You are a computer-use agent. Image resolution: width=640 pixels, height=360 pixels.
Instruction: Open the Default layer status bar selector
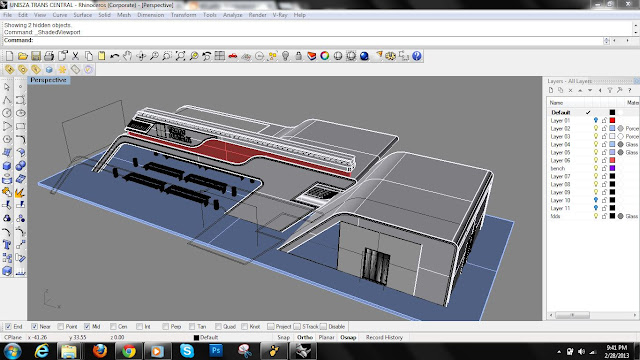tap(206, 338)
